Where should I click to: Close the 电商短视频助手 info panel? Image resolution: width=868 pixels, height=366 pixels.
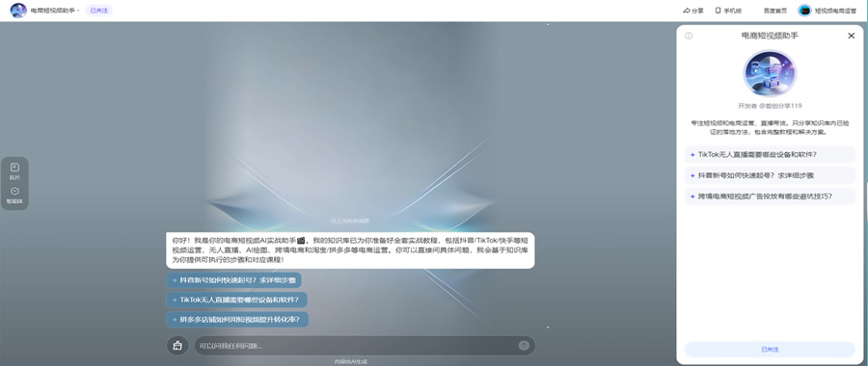[852, 36]
